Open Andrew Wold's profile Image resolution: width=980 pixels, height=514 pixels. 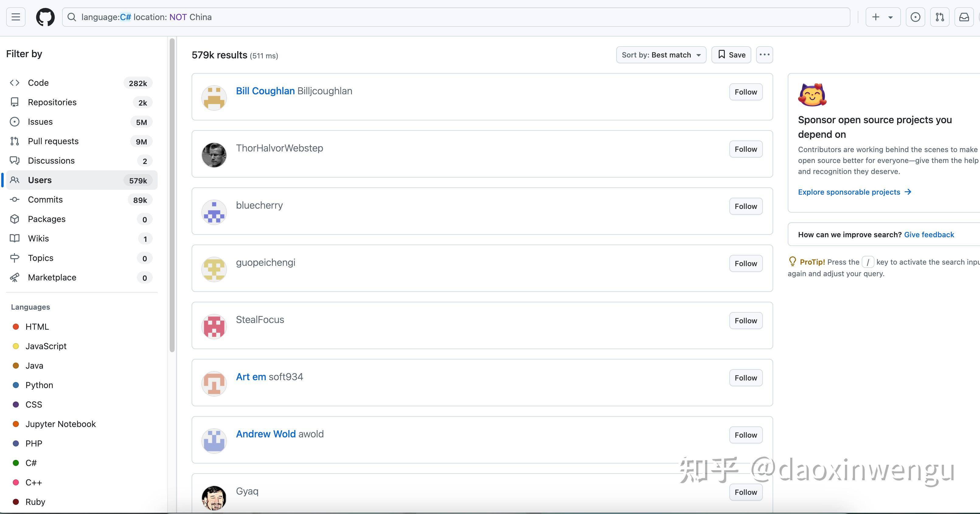coord(266,434)
